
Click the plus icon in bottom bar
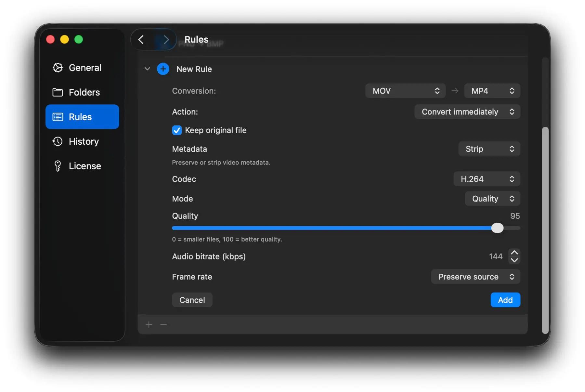coord(149,324)
